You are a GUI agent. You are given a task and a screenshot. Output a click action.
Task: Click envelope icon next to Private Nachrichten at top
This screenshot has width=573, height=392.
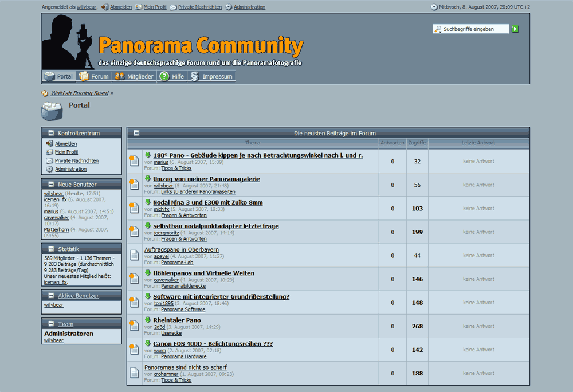click(x=173, y=7)
